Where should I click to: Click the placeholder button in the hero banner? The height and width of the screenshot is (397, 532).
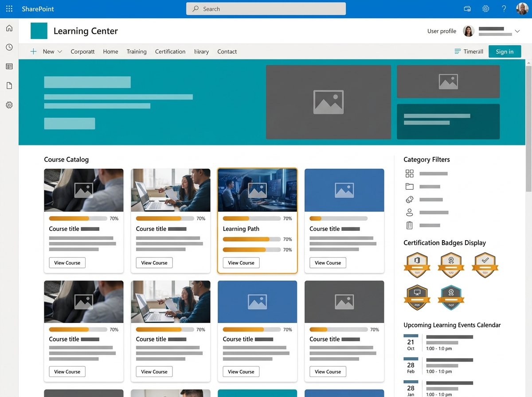coord(70,123)
